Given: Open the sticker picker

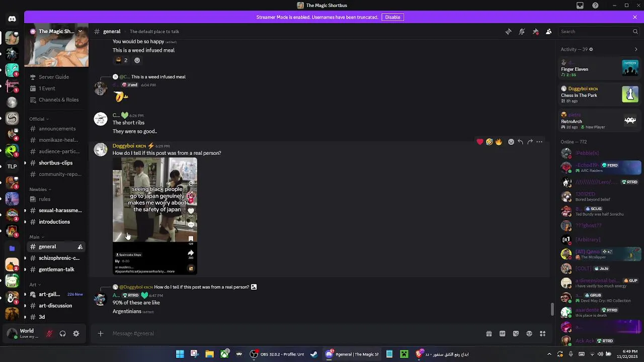Looking at the screenshot, I should pyautogui.click(x=516, y=333).
